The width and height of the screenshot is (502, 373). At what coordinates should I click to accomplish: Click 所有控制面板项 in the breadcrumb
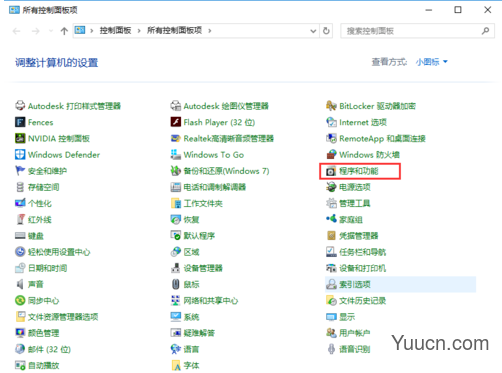pyautogui.click(x=174, y=31)
